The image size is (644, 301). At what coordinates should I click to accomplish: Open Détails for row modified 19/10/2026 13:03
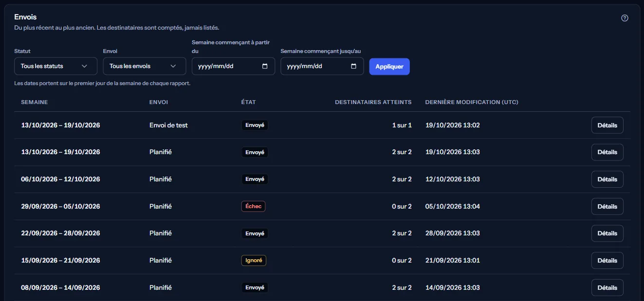(x=607, y=152)
